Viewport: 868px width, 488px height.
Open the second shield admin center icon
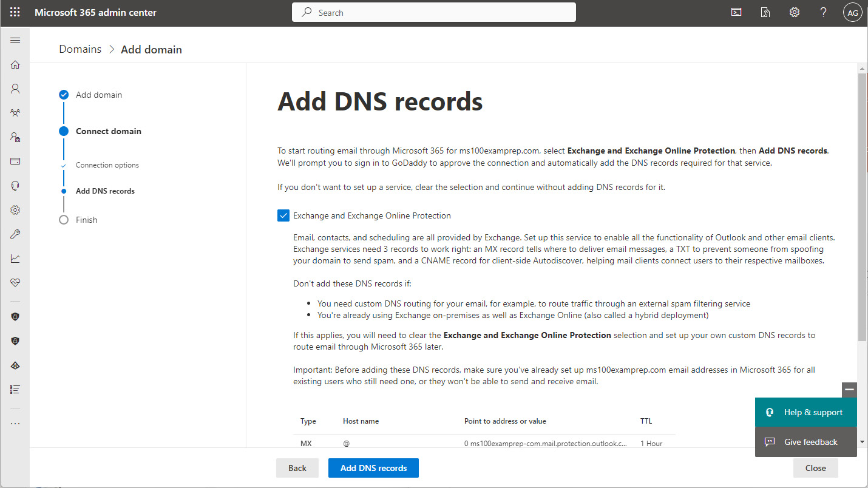(15, 341)
